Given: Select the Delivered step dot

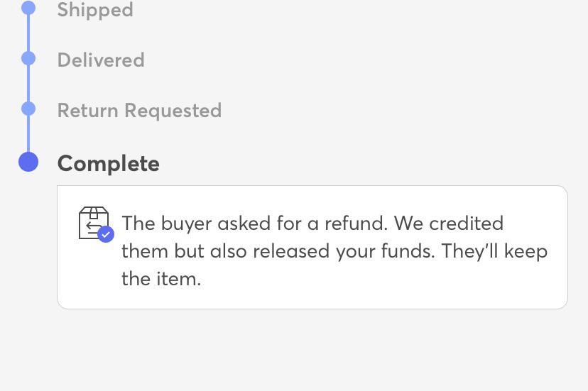Looking at the screenshot, I should point(28,59).
